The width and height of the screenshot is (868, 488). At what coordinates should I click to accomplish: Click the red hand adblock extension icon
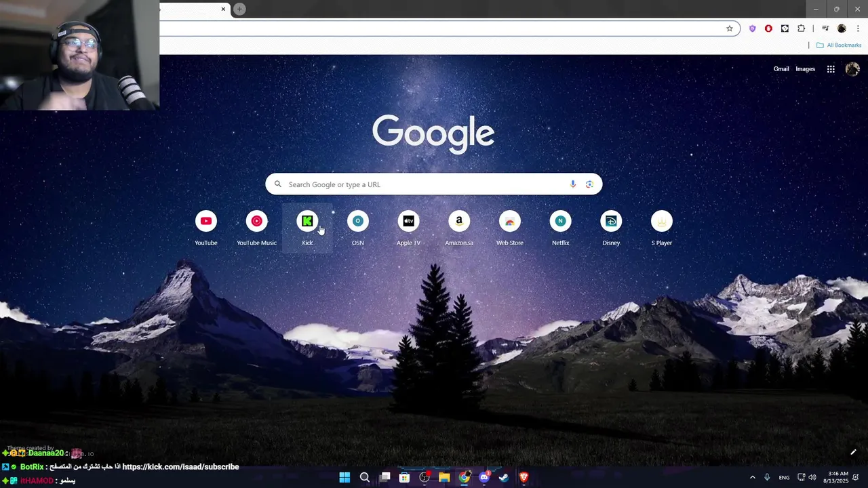point(768,28)
